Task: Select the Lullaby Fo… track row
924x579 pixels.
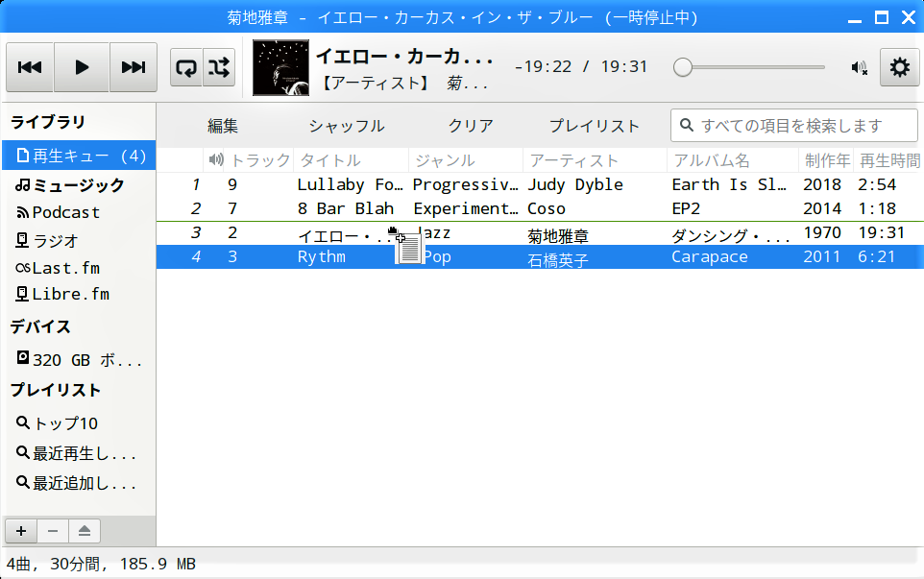Action: tap(540, 184)
